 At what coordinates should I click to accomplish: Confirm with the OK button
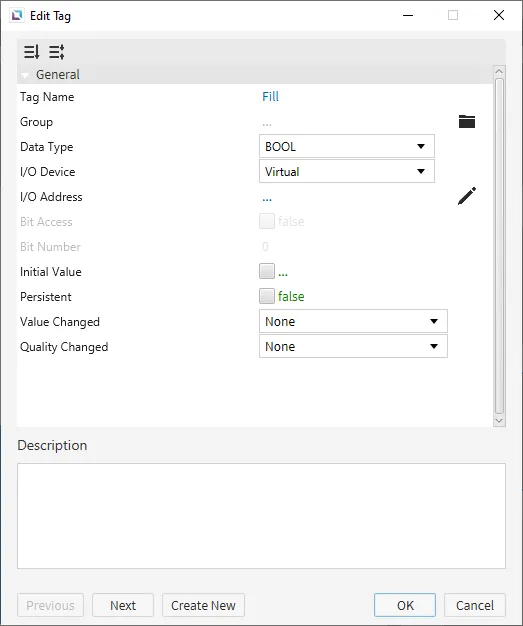[x=405, y=605]
